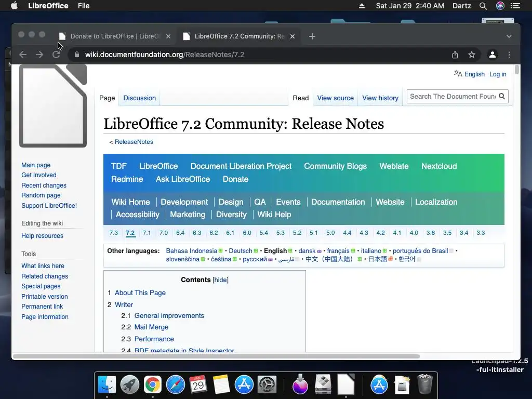Screen dimensions: 532x399
Task: Select the Read tab
Action: tap(301, 98)
